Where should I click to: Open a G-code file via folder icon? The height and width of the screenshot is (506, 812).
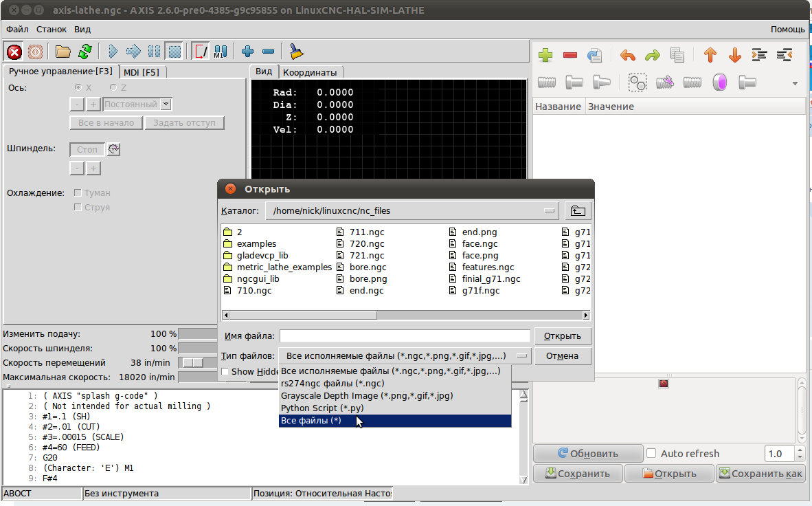click(x=63, y=52)
